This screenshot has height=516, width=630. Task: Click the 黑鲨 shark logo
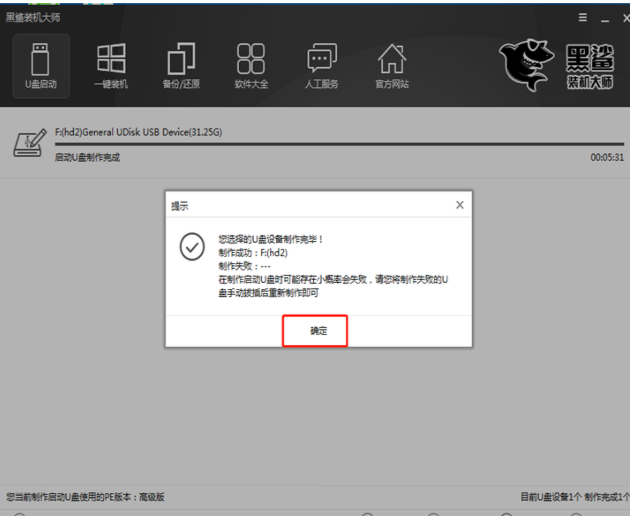[526, 65]
